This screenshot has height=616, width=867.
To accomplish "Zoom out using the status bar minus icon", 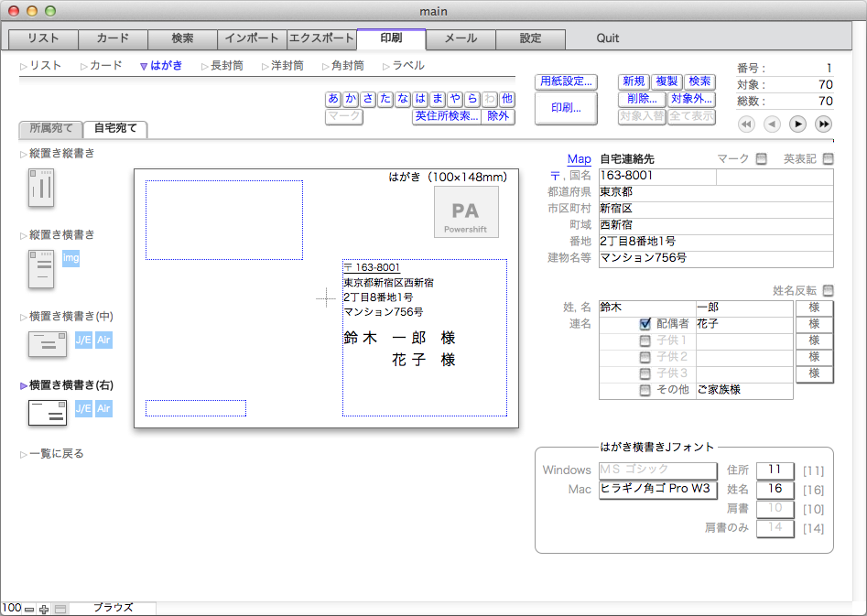I will tap(29, 610).
